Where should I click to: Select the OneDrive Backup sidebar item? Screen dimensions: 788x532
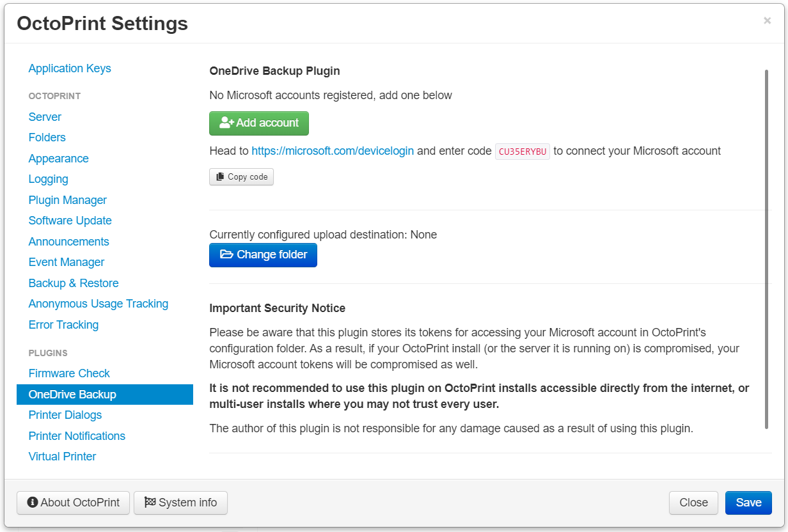(105, 395)
